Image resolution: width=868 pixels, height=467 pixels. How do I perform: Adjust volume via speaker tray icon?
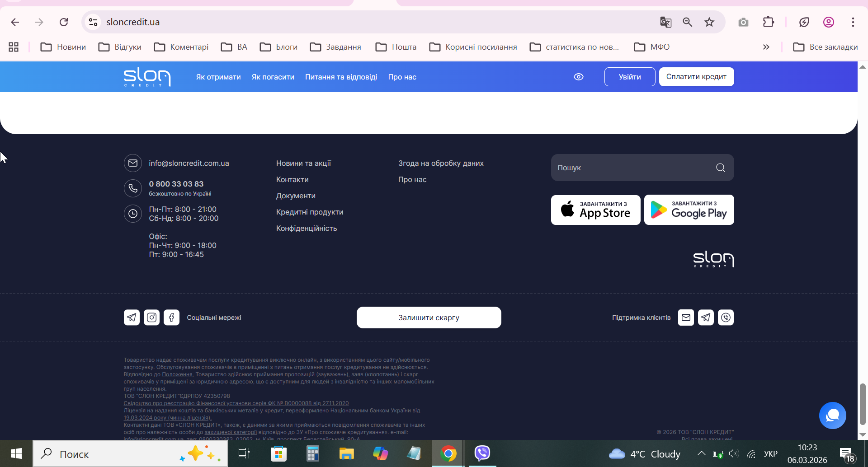coord(734,453)
